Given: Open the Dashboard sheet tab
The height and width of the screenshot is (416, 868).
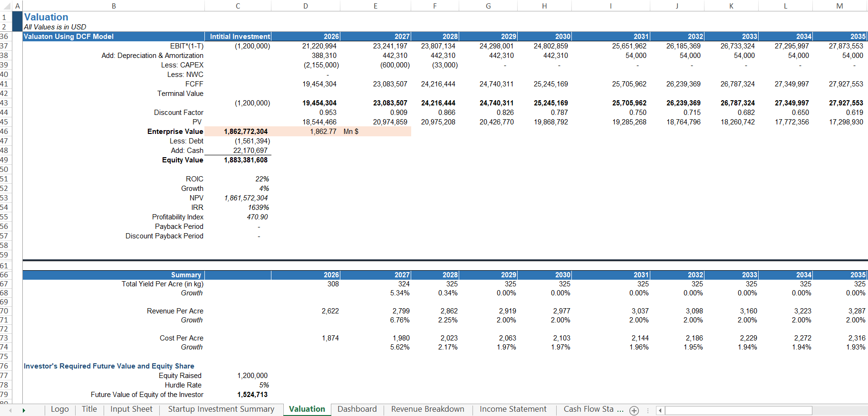Looking at the screenshot, I should point(357,409).
